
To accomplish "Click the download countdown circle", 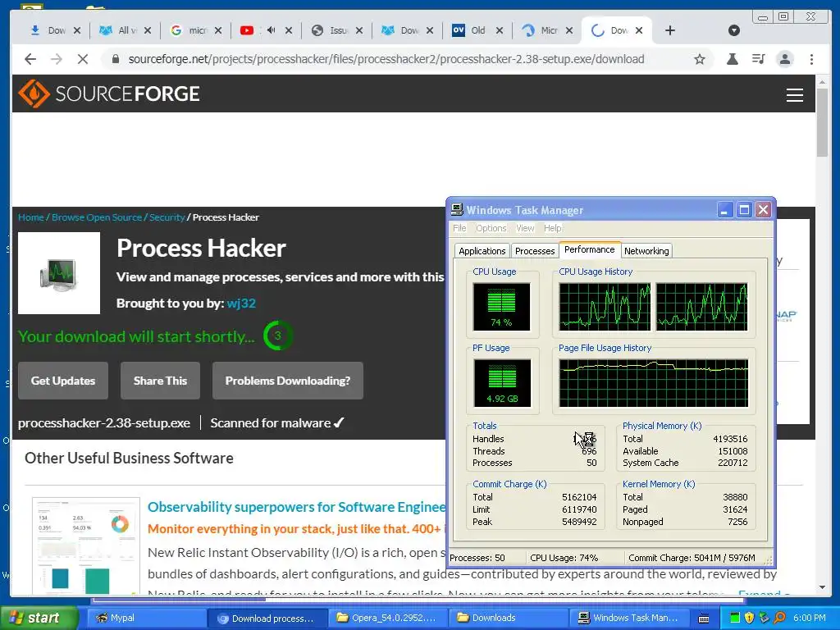I will click(x=277, y=336).
